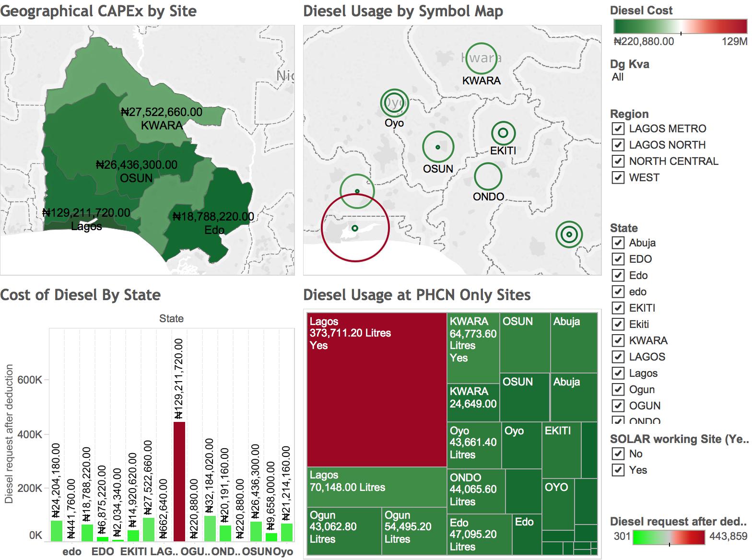Click the Diesel request after deduction color legend
The width and height of the screenshot is (752, 560).
(669, 537)
